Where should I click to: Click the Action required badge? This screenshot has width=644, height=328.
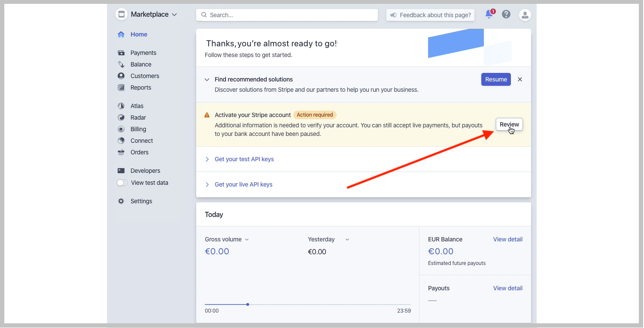coord(315,115)
